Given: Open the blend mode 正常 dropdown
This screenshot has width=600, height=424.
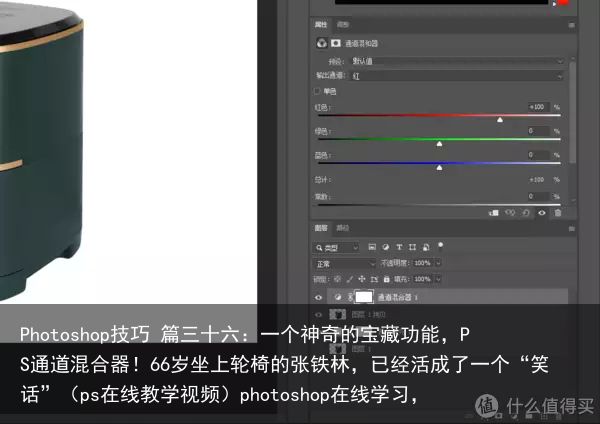Looking at the screenshot, I should [345, 264].
